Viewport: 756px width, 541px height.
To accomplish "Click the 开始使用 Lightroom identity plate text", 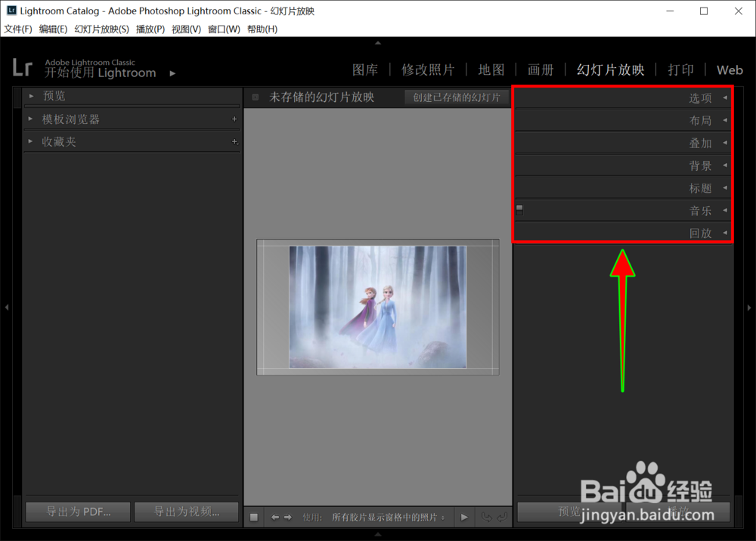I will tap(101, 73).
